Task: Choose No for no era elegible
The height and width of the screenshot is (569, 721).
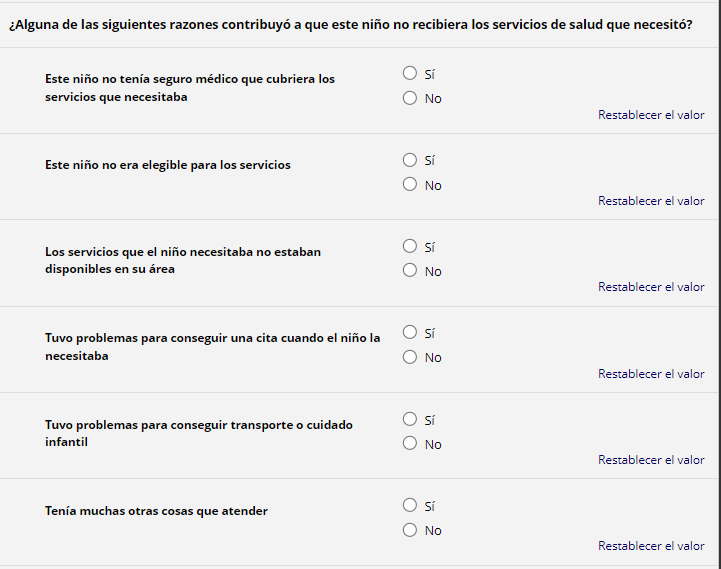Action: (x=409, y=184)
